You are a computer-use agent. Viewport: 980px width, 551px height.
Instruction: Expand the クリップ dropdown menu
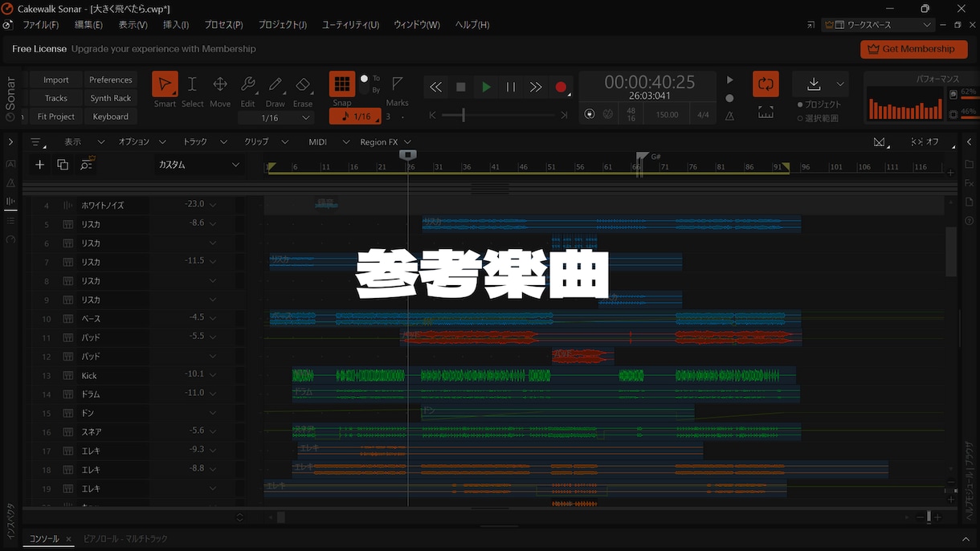(x=265, y=142)
